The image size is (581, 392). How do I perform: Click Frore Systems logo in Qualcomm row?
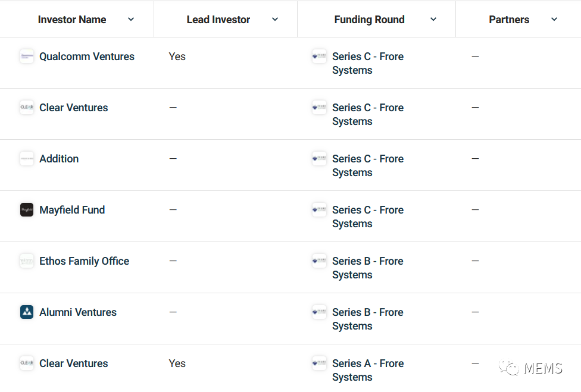[x=320, y=57]
